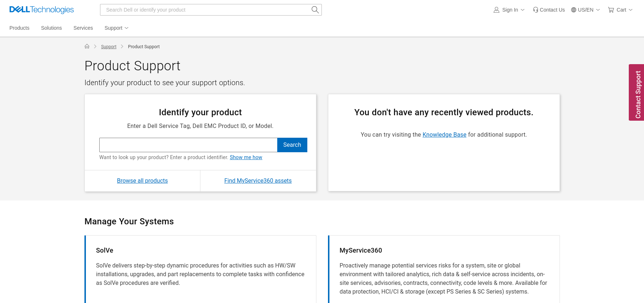Expand the Cart dropdown chevron
644x303 pixels.
pos(631,10)
